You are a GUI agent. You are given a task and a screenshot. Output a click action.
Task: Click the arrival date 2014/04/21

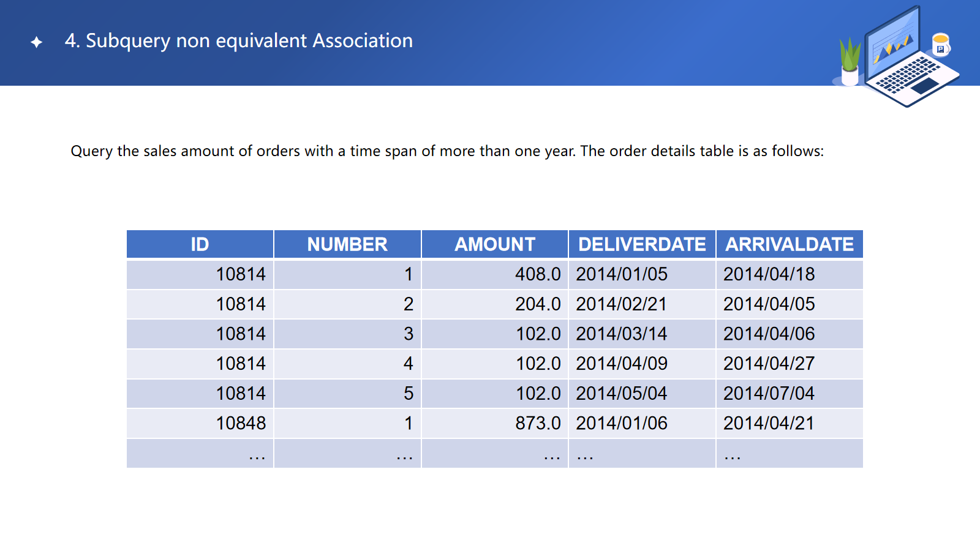[x=769, y=423]
